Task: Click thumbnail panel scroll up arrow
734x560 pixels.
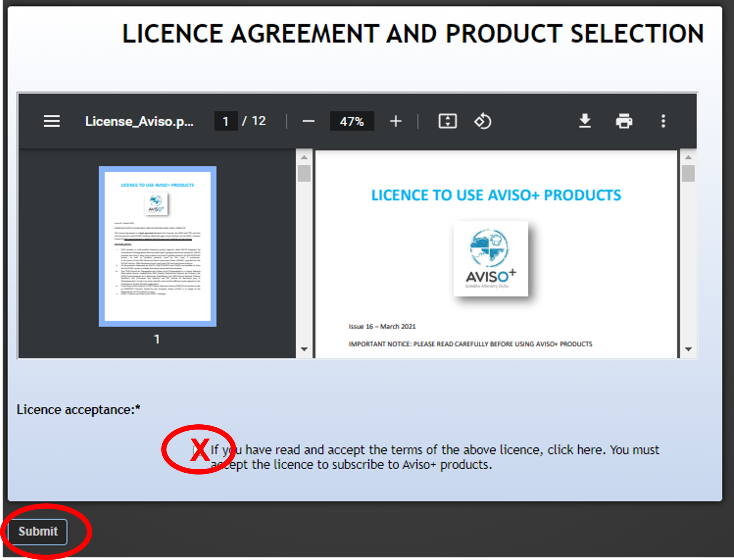Action: [304, 157]
